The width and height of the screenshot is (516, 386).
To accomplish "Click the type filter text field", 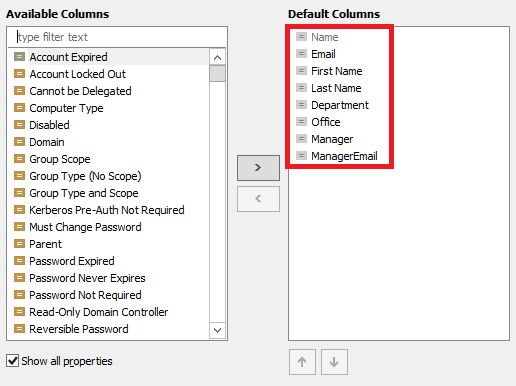I will (117, 37).
